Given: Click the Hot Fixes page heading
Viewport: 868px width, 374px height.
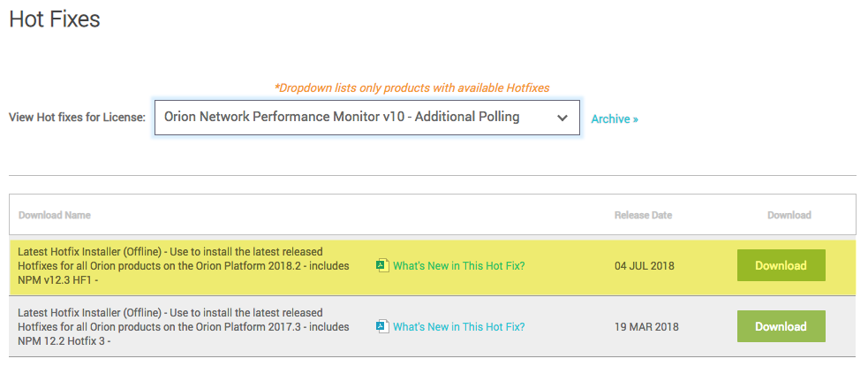Looking at the screenshot, I should (55, 19).
